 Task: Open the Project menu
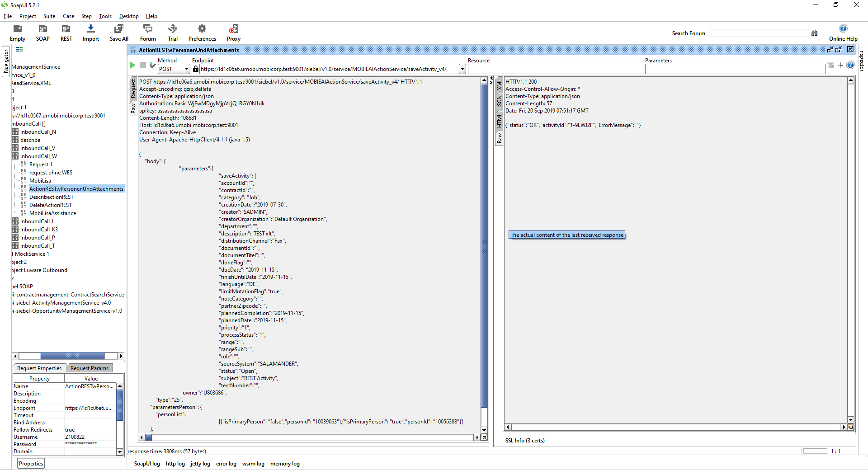point(28,16)
